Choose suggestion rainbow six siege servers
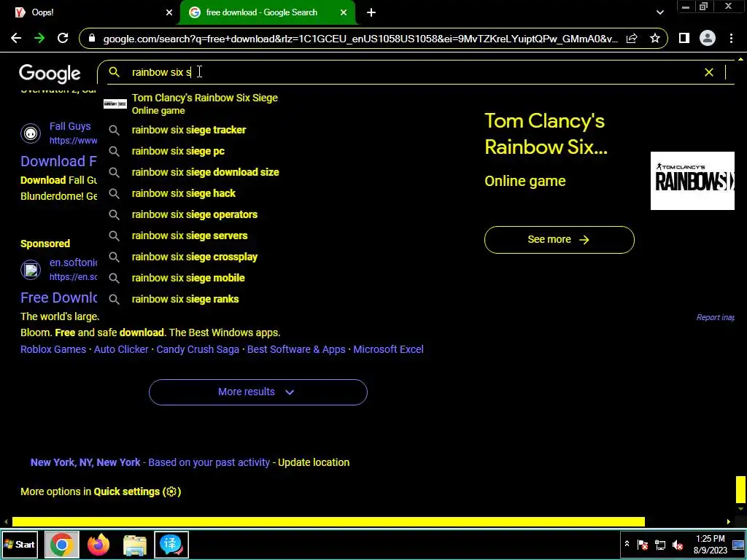The width and height of the screenshot is (747, 560). (x=190, y=236)
